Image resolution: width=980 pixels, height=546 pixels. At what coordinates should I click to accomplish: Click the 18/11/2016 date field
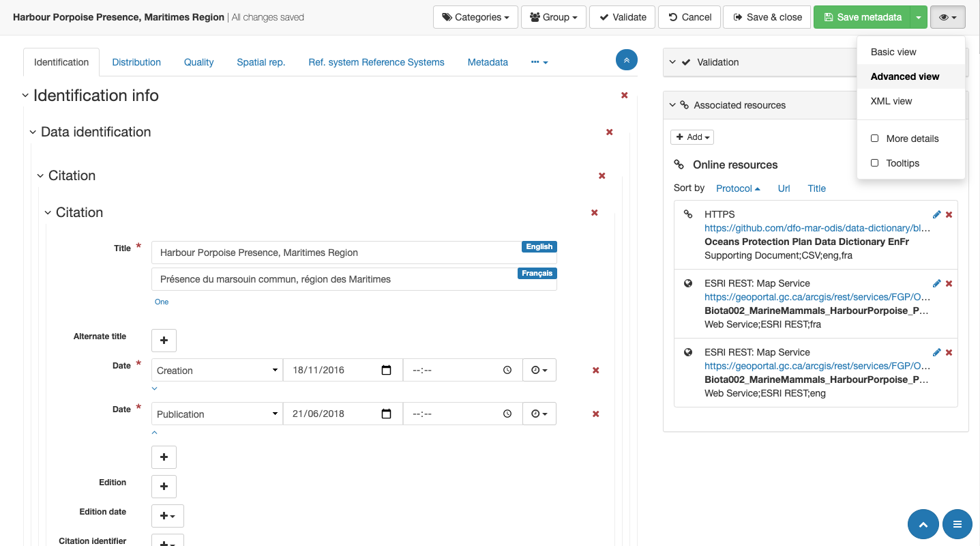click(x=343, y=370)
